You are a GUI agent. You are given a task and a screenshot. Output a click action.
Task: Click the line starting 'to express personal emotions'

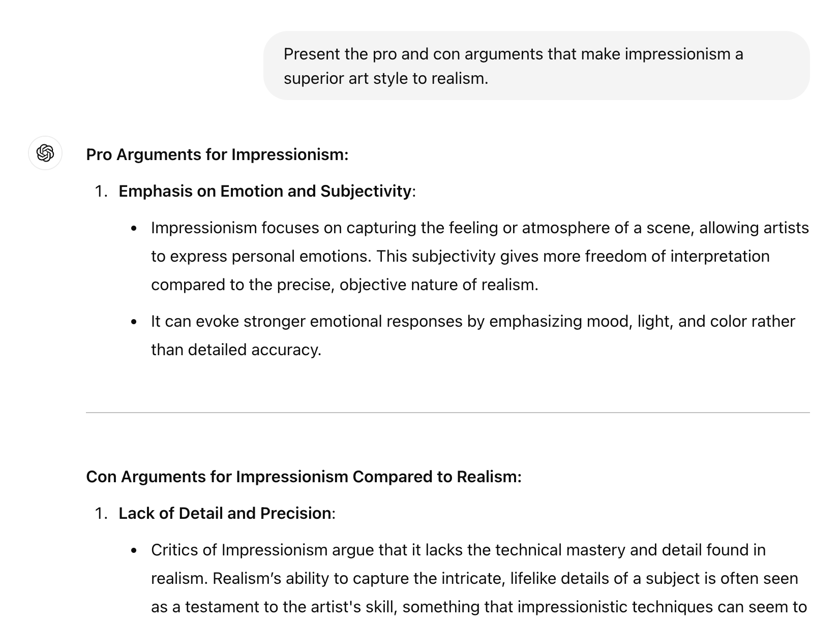(460, 256)
